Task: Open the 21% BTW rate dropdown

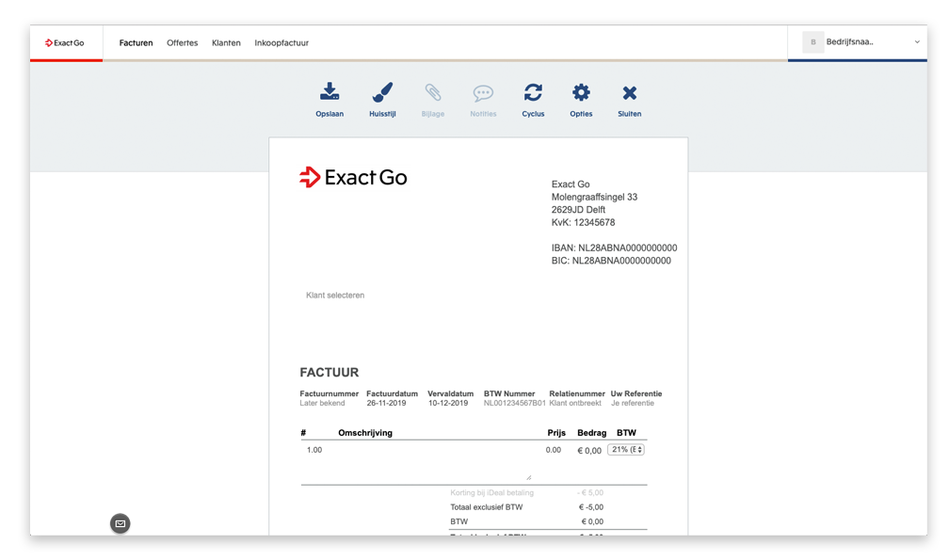Action: [x=626, y=449]
